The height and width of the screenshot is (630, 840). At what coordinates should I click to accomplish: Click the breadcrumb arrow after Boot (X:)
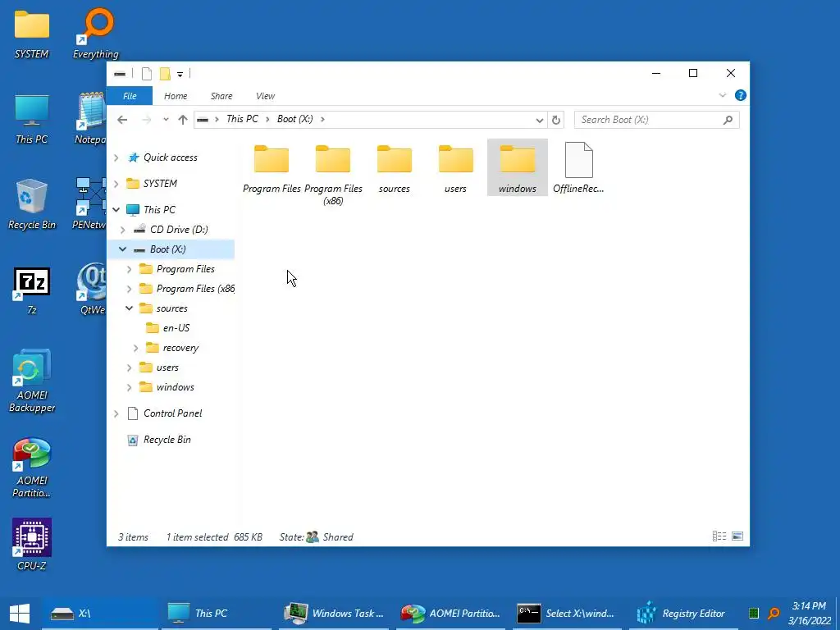tap(322, 120)
